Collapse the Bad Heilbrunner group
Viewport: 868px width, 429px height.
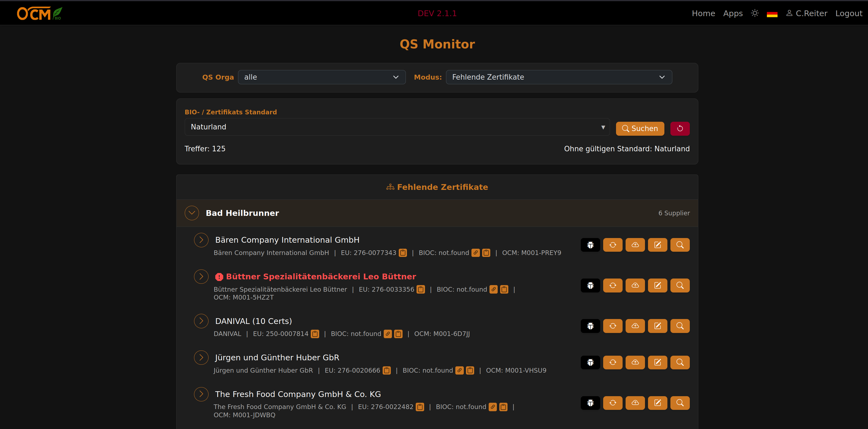[192, 213]
